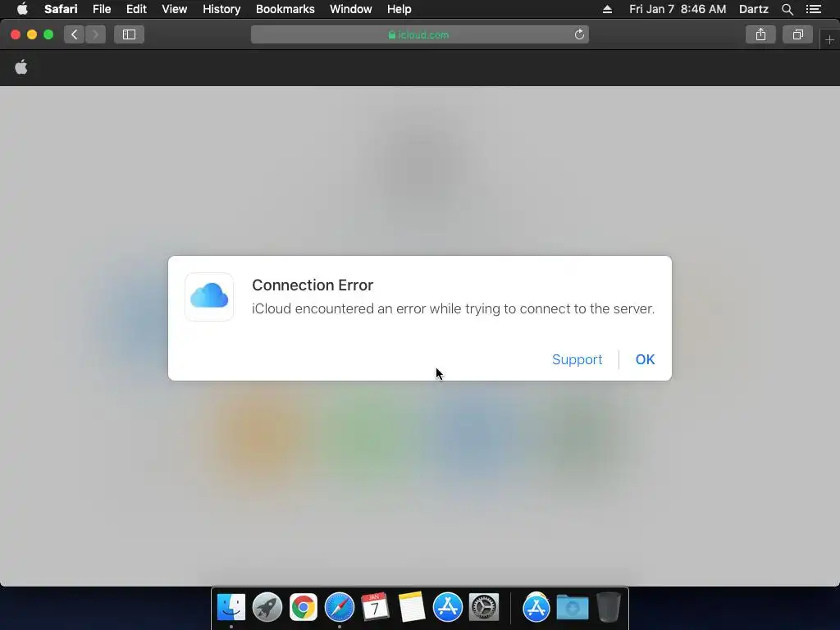Screen dimensions: 840x630
Task: Click the iCloud cloud icon in the dialog
Action: [209, 297]
